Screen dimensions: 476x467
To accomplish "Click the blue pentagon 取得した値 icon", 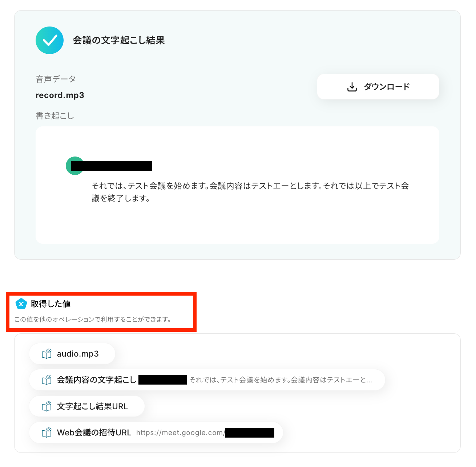I will pos(21,304).
